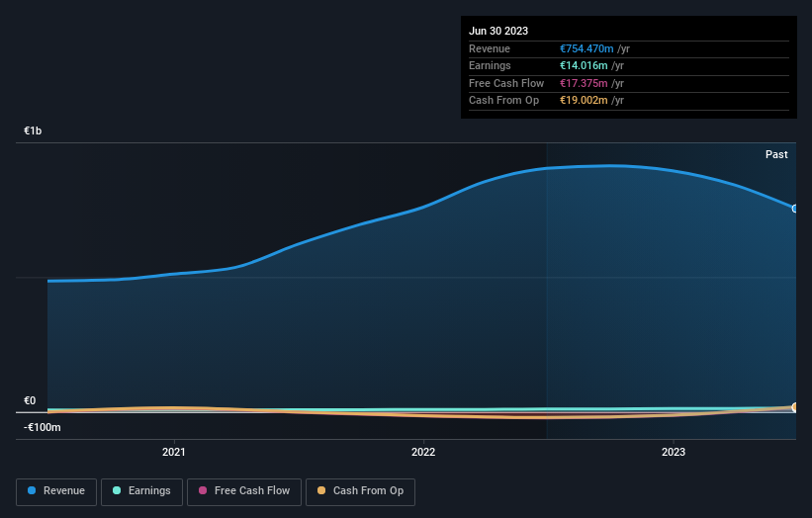Click the pink Free Cash Flow dot
The height and width of the screenshot is (518, 812).
tap(203, 490)
